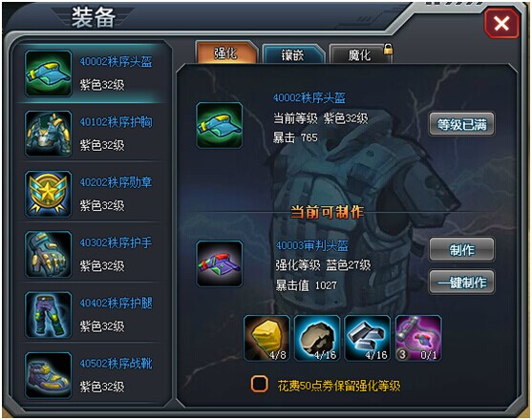Image resolution: width=532 pixels, height=420 pixels.
Task: Pick the 40302秩序护手 gloves icon
Action: pyautogui.click(x=48, y=254)
